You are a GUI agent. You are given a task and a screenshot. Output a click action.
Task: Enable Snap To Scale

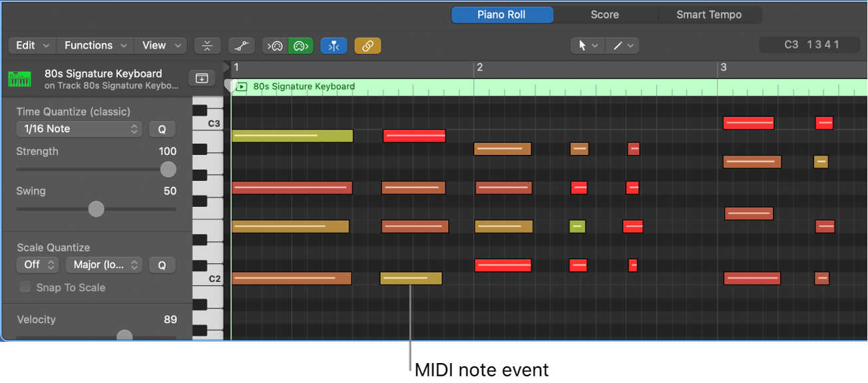point(25,287)
